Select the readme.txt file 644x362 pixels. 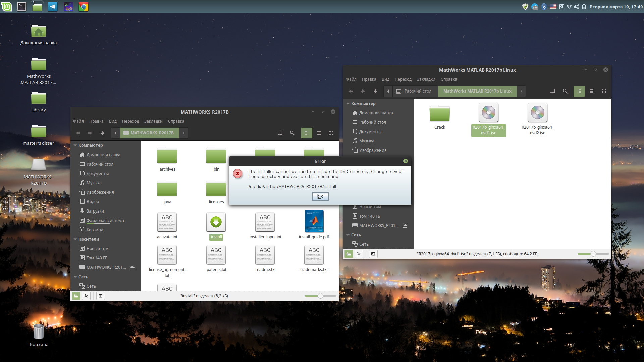(265, 258)
